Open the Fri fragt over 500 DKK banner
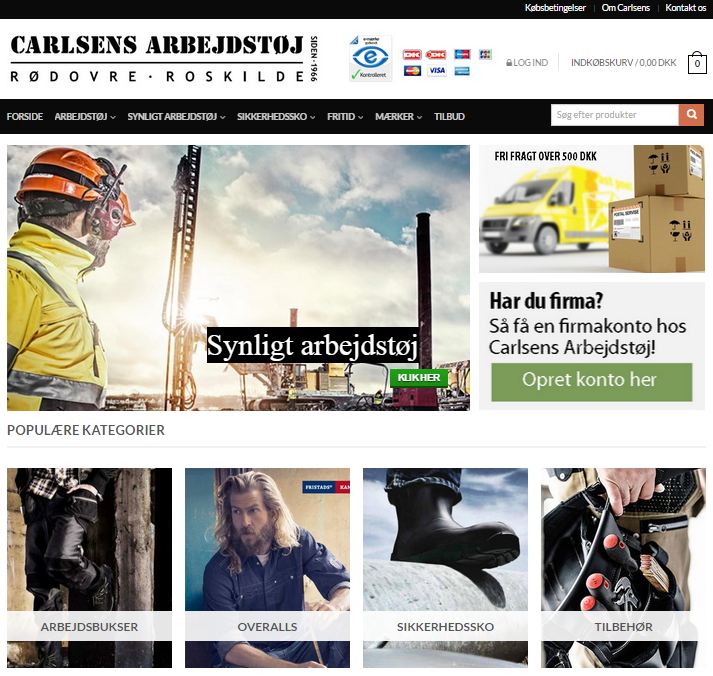Viewport: 713px width, 676px height. 592,209
